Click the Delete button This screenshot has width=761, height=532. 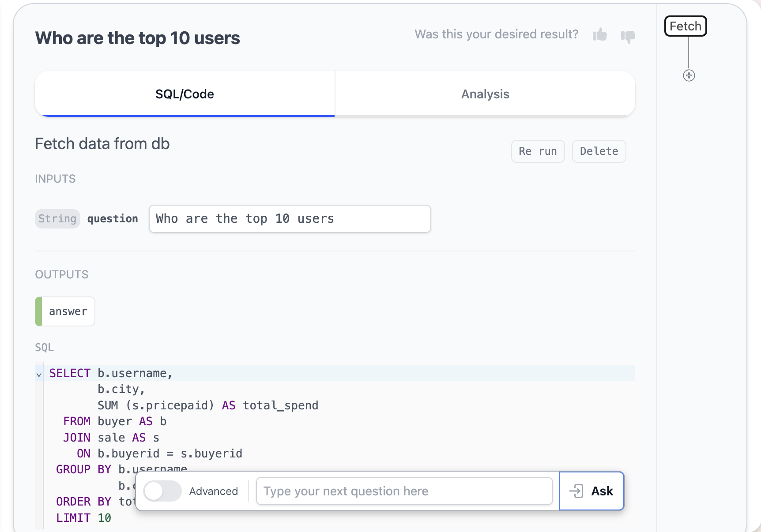tap(599, 151)
